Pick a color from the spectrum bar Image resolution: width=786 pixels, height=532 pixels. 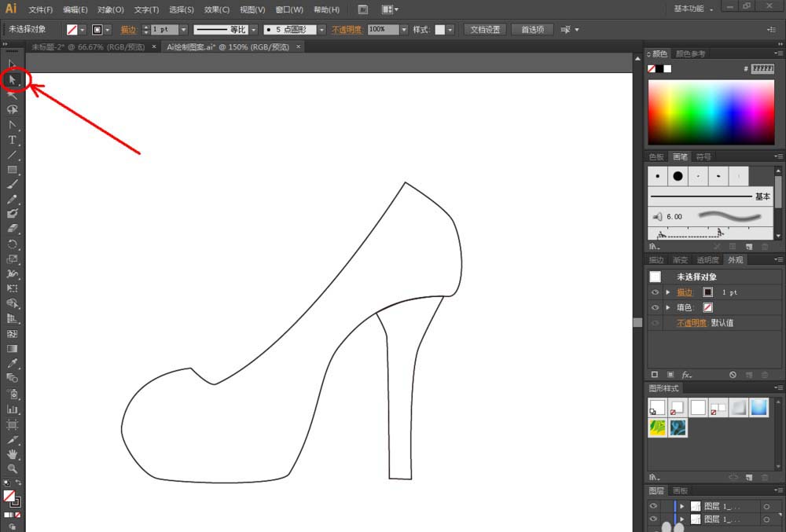point(711,112)
